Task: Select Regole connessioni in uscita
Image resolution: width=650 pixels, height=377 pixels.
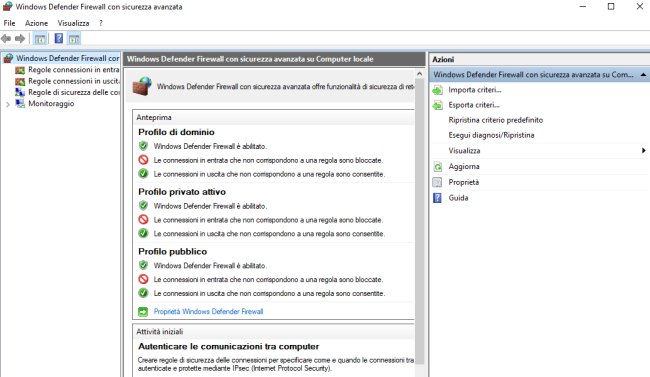Action: click(x=73, y=81)
